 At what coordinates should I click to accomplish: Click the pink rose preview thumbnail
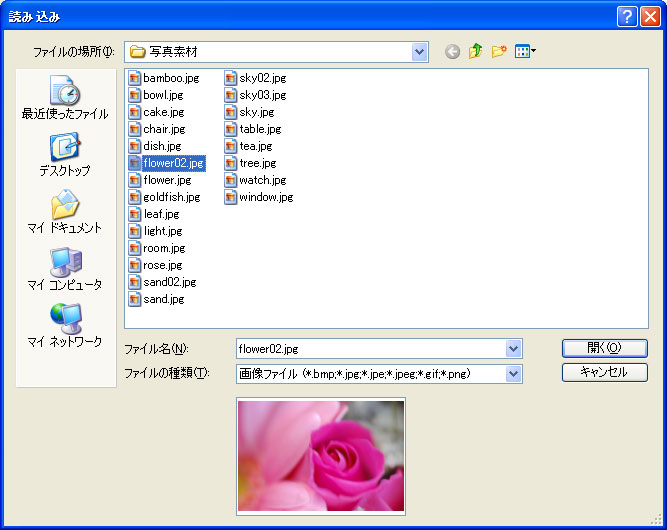321,456
